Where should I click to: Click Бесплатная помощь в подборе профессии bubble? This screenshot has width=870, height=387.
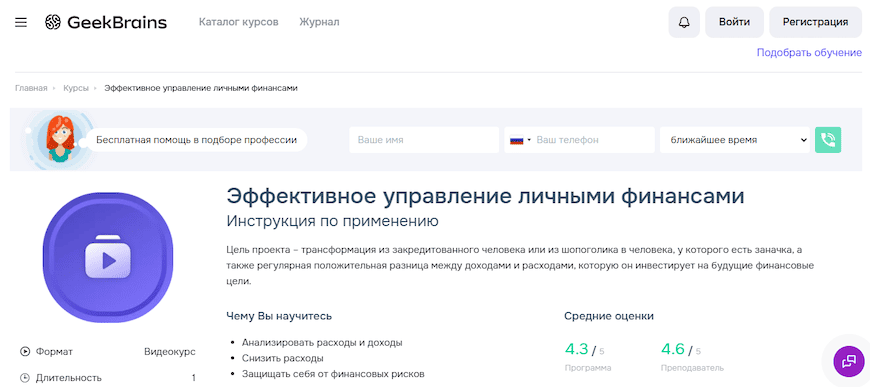tap(196, 140)
